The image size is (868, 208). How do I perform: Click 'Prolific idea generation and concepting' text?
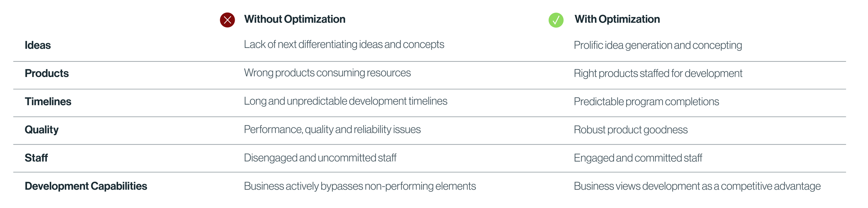pyautogui.click(x=658, y=45)
